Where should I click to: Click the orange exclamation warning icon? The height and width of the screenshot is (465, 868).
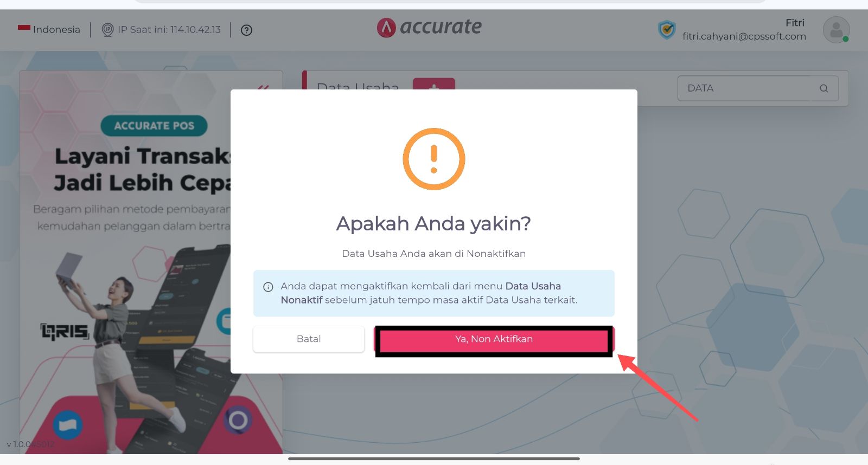point(434,159)
